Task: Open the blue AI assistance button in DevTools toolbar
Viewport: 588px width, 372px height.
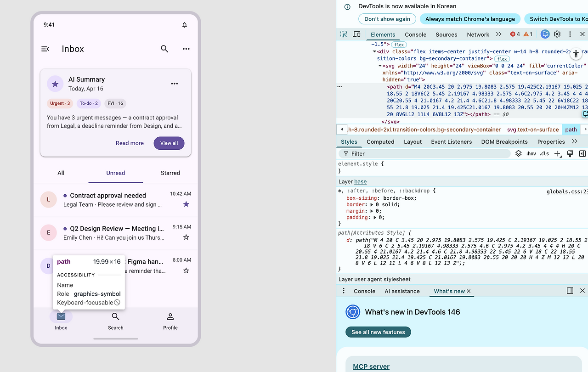Action: coord(545,34)
